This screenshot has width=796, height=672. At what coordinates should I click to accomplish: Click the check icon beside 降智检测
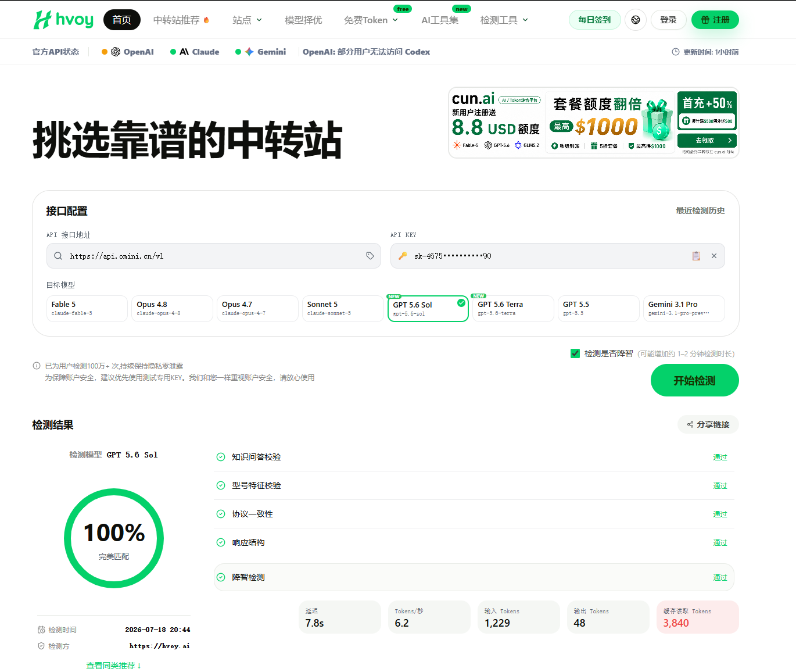point(221,577)
